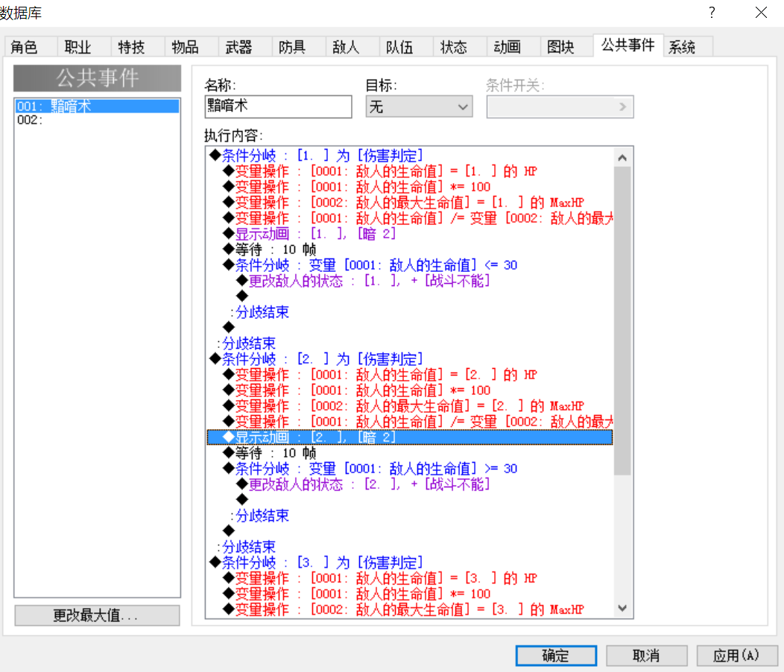784x672 pixels.
Task: Click the event list scroll up arrow
Action: coord(622,158)
